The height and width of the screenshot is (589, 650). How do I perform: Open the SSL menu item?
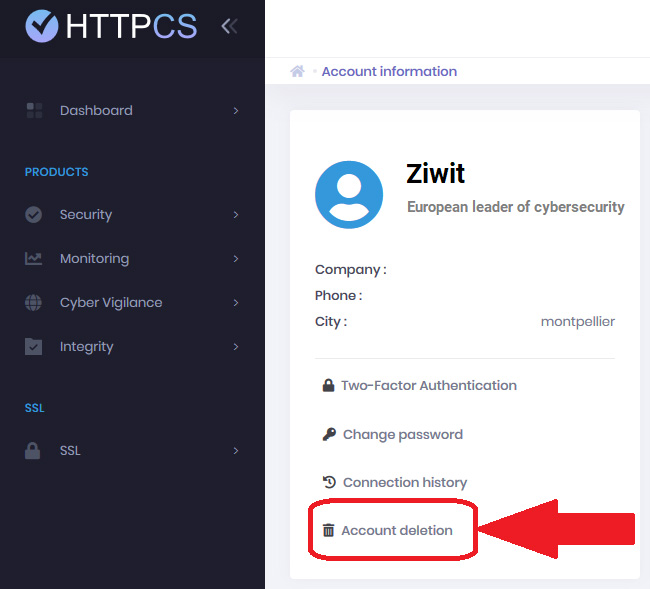(x=70, y=450)
